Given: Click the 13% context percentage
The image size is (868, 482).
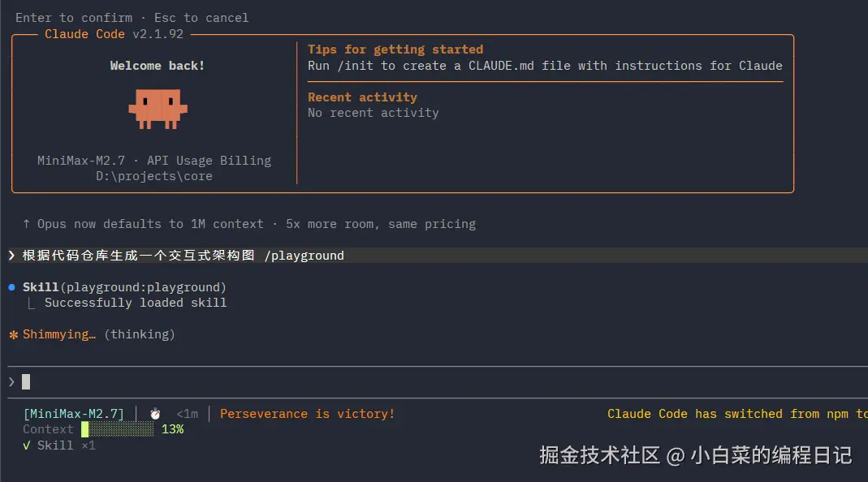Looking at the screenshot, I should [172, 429].
